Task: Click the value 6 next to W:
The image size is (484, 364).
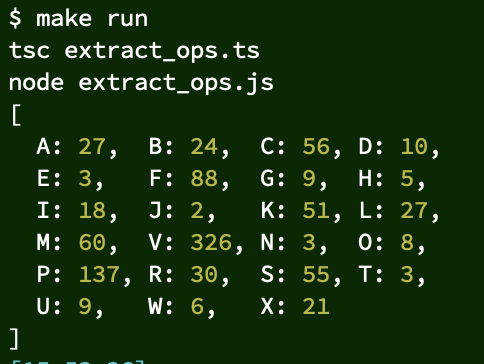Action: pyautogui.click(x=197, y=306)
